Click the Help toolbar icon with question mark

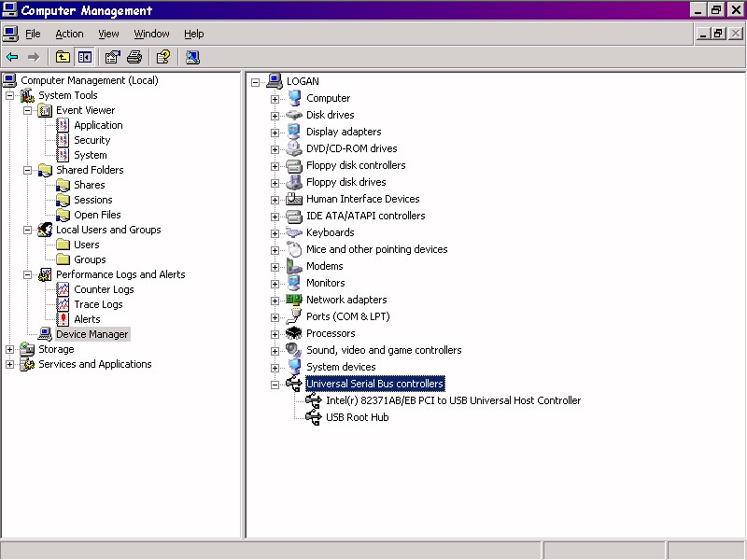[162, 57]
